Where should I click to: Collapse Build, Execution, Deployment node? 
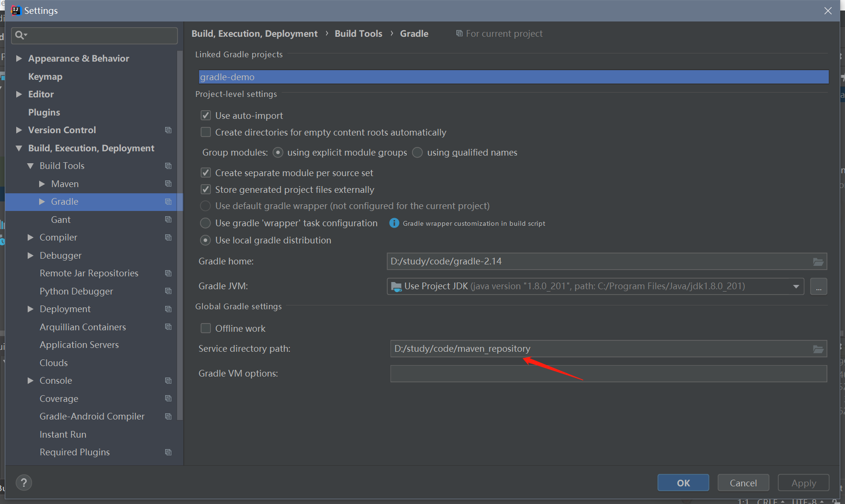[19, 148]
